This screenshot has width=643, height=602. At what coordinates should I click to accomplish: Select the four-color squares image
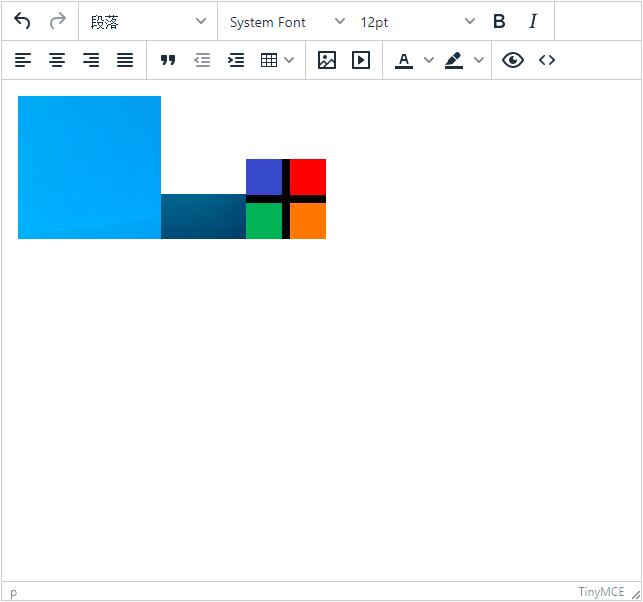coord(286,199)
